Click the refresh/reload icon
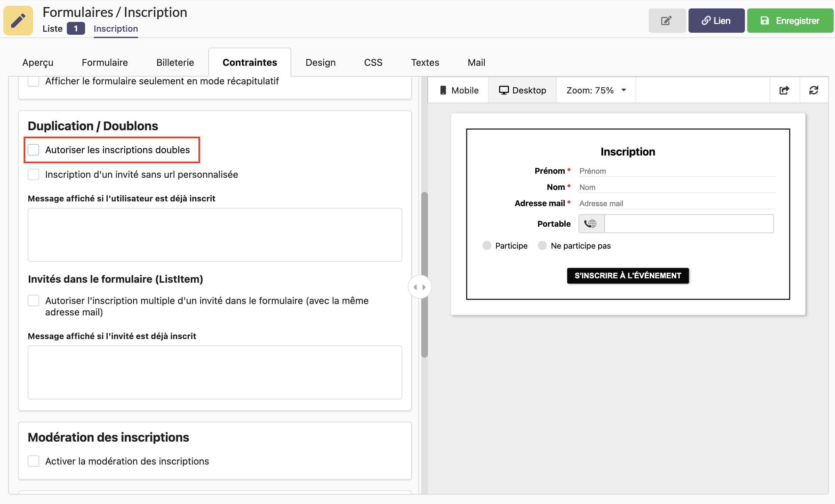Viewport: 835px width, 504px height. [x=813, y=90]
